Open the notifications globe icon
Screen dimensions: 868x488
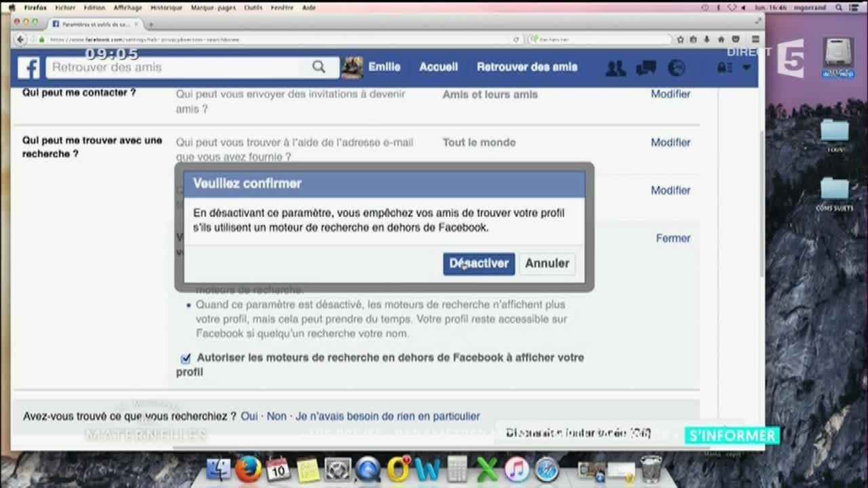coord(676,68)
